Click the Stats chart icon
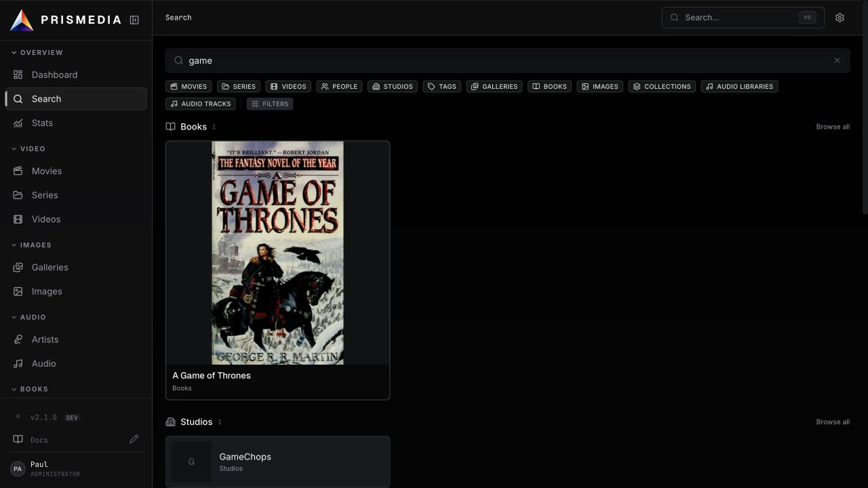The height and width of the screenshot is (488, 868). pyautogui.click(x=18, y=123)
